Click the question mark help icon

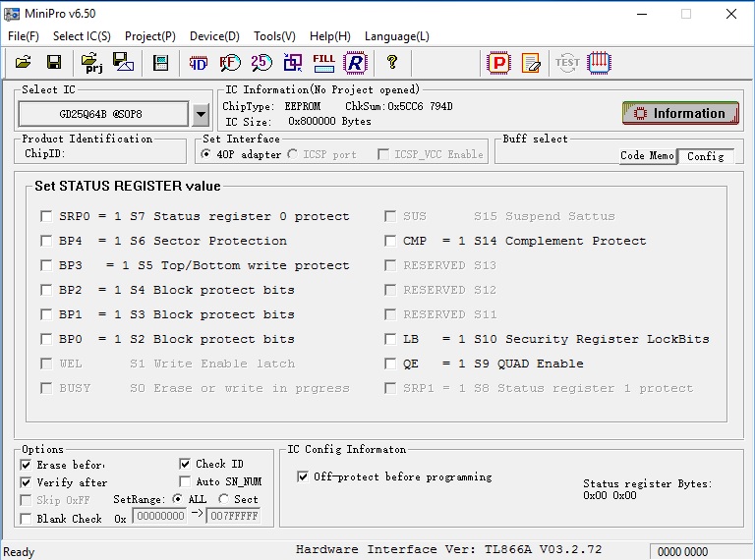coord(392,62)
